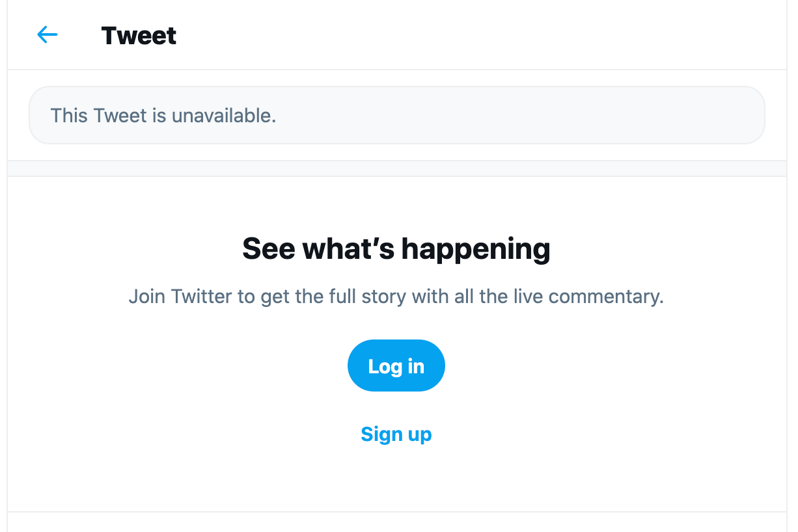The width and height of the screenshot is (798, 532).
Task: Click the "Join Twitter to get the full story" text
Action: 396,297
